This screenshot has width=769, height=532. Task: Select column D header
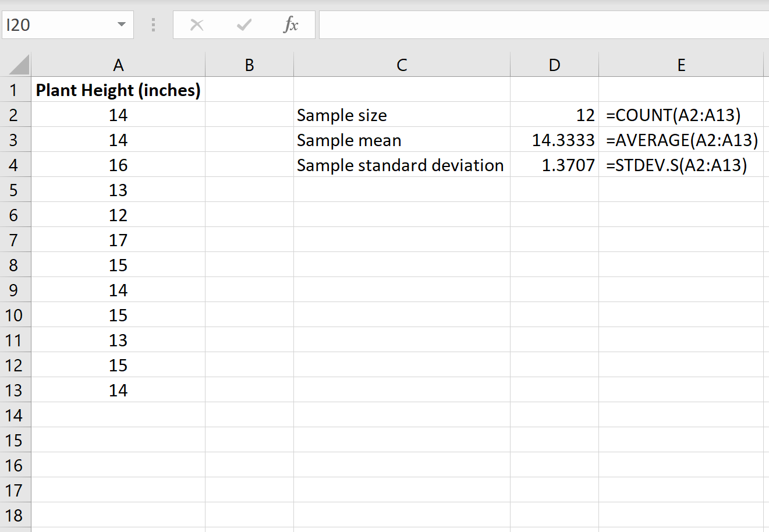[x=554, y=65]
